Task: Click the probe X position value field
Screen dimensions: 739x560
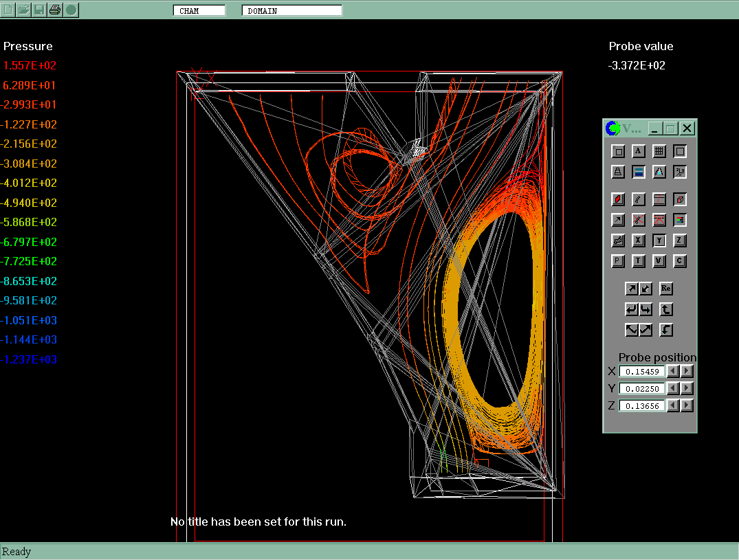Action: tap(642, 371)
